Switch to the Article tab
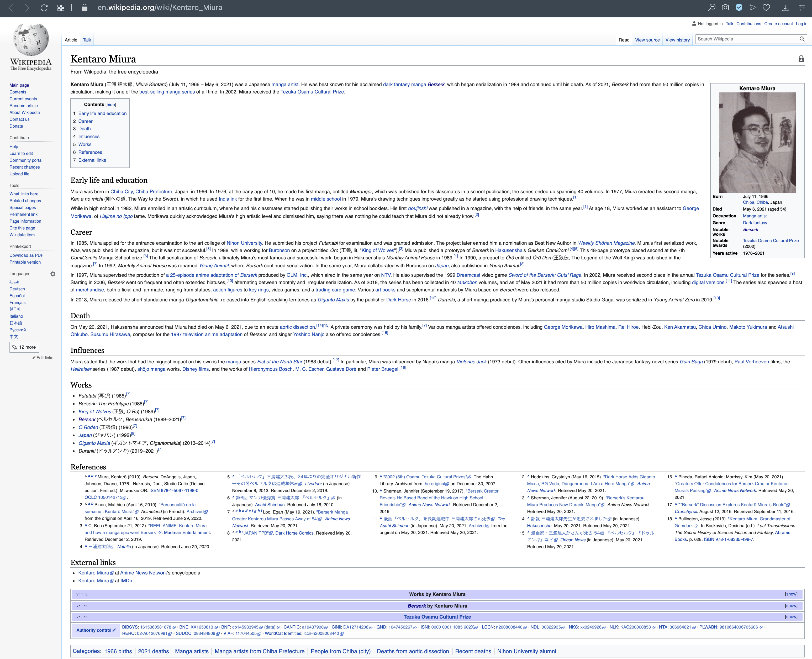The height and width of the screenshot is (659, 812). click(71, 40)
